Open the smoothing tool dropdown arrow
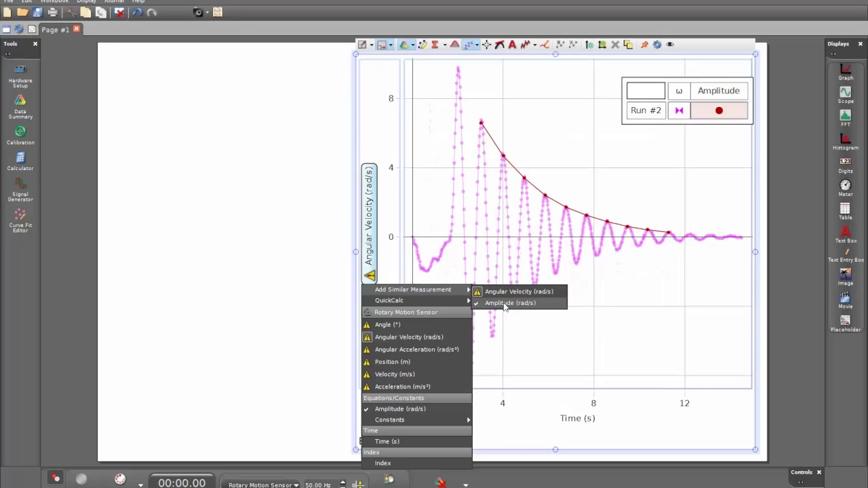Viewport: 868px width, 488px height. click(x=534, y=45)
